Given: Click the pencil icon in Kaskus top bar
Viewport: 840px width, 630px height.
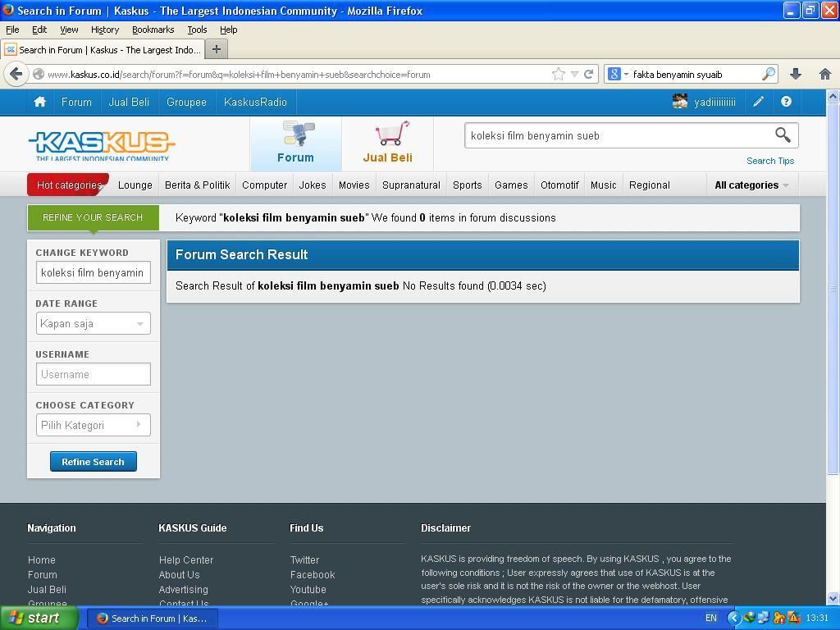Looking at the screenshot, I should (x=758, y=102).
